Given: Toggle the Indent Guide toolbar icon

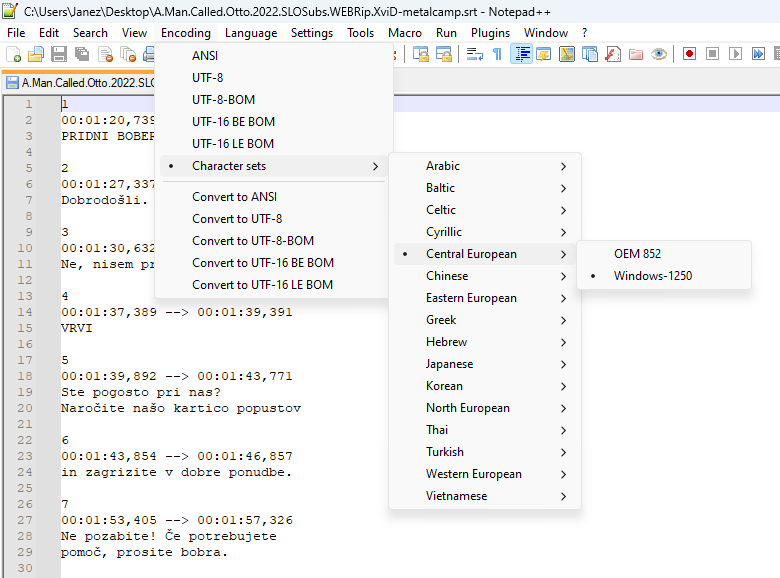Looking at the screenshot, I should 521,54.
